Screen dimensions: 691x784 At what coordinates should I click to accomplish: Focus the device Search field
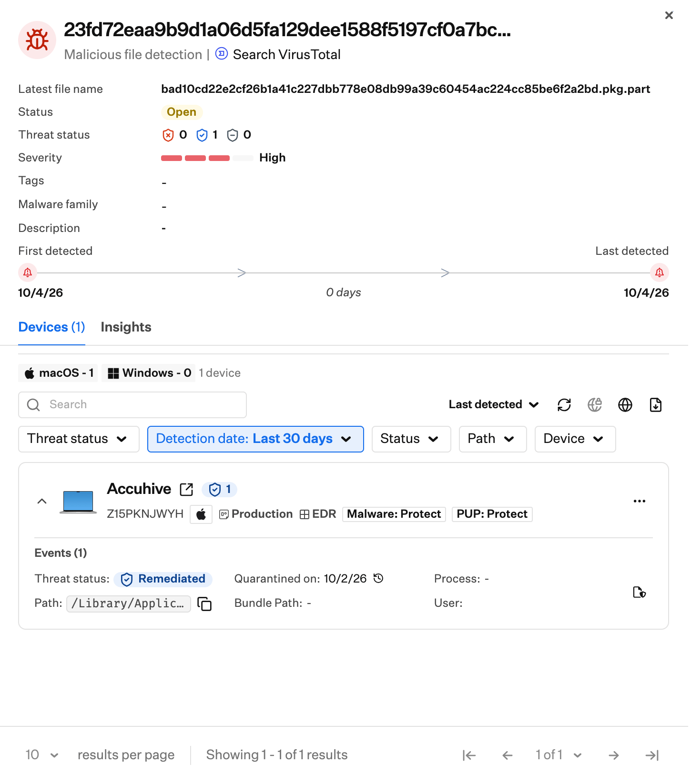[132, 405]
